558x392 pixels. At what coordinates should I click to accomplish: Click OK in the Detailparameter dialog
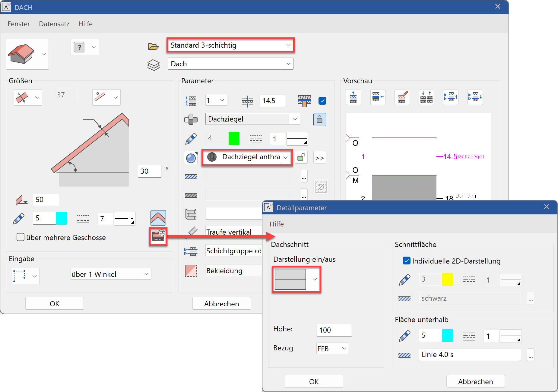(x=314, y=381)
